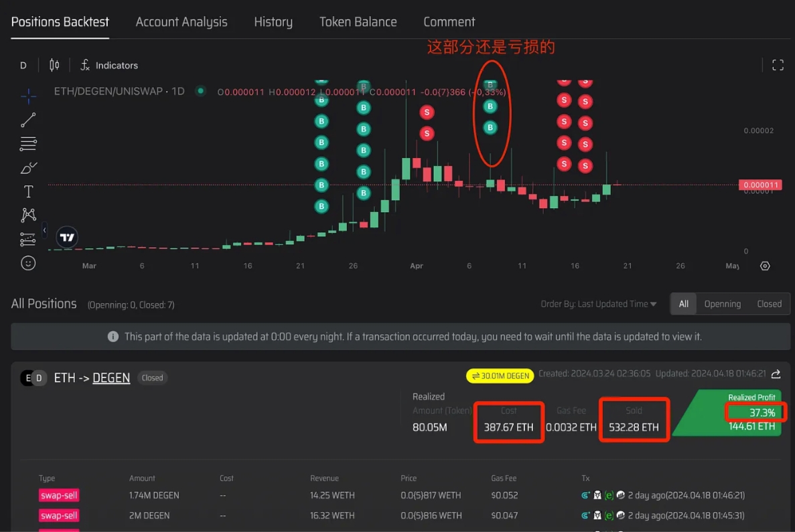The width and height of the screenshot is (795, 532).
Task: Filter positions by Openning
Action: click(x=722, y=304)
